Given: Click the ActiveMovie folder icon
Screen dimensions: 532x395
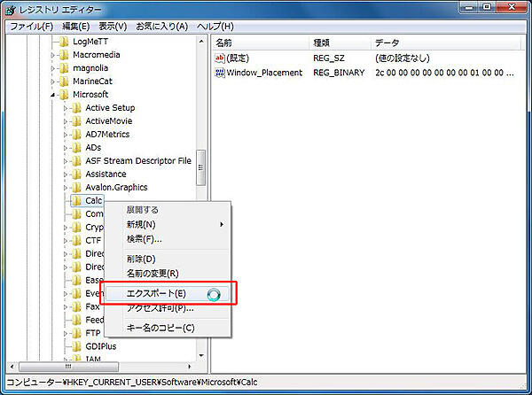Looking at the screenshot, I should pyautogui.click(x=76, y=121).
